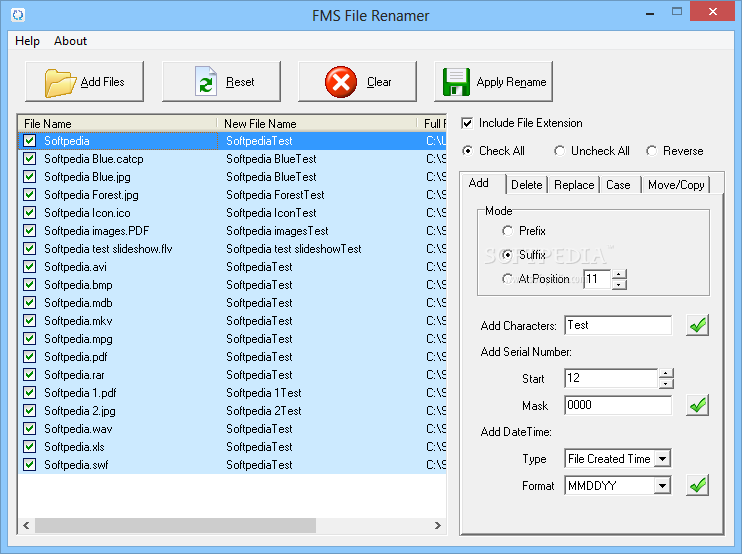Click the Reset document icon
Viewport: 742px width, 554px height.
pos(206,82)
